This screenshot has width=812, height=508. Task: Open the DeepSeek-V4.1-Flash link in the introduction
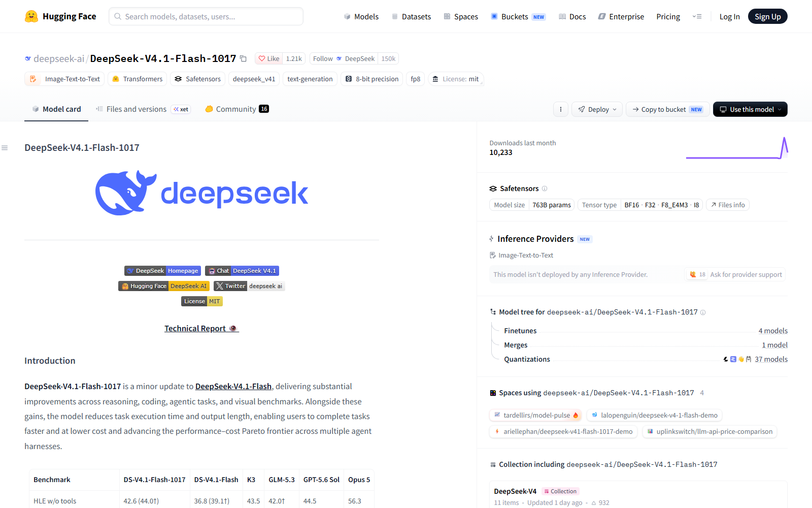pyautogui.click(x=233, y=386)
